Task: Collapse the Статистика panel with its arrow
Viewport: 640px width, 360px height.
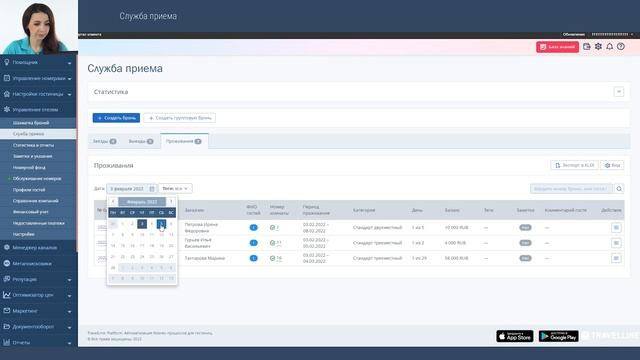Action: [x=619, y=92]
